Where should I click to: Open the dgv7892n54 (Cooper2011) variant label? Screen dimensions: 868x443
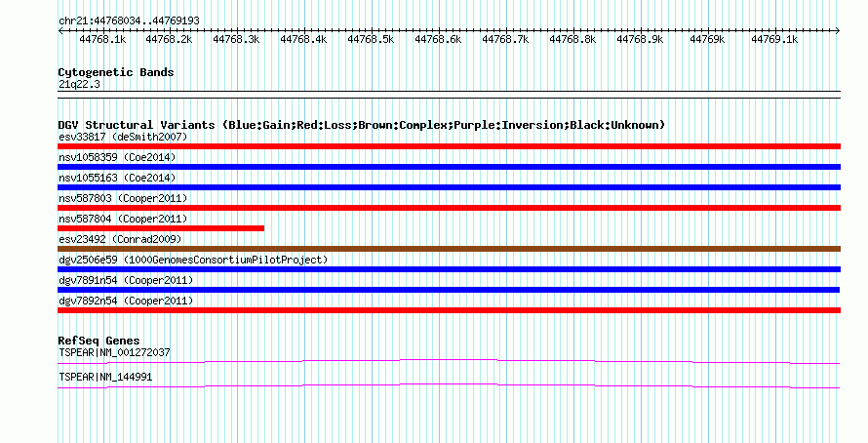[126, 301]
